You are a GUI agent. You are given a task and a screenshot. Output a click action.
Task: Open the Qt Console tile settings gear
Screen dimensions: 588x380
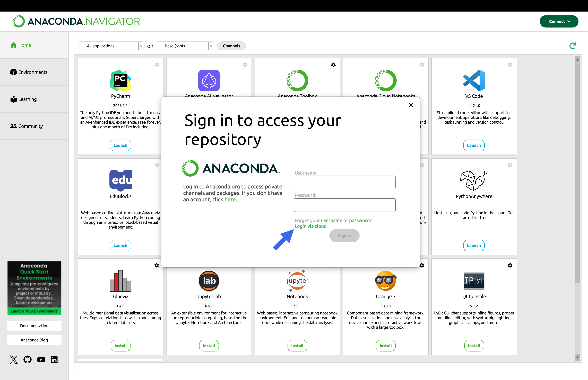510,265
